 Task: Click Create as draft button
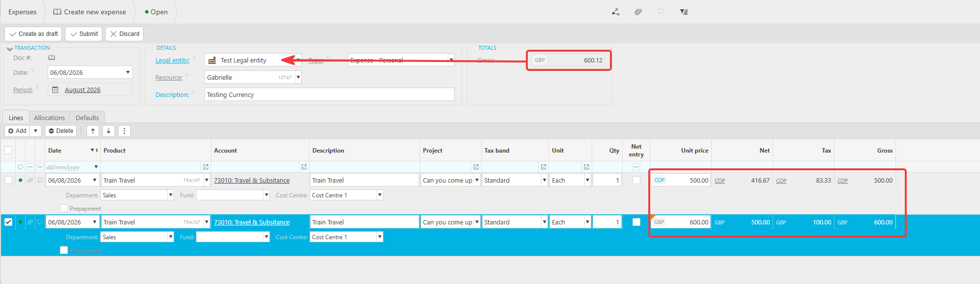[x=33, y=34]
